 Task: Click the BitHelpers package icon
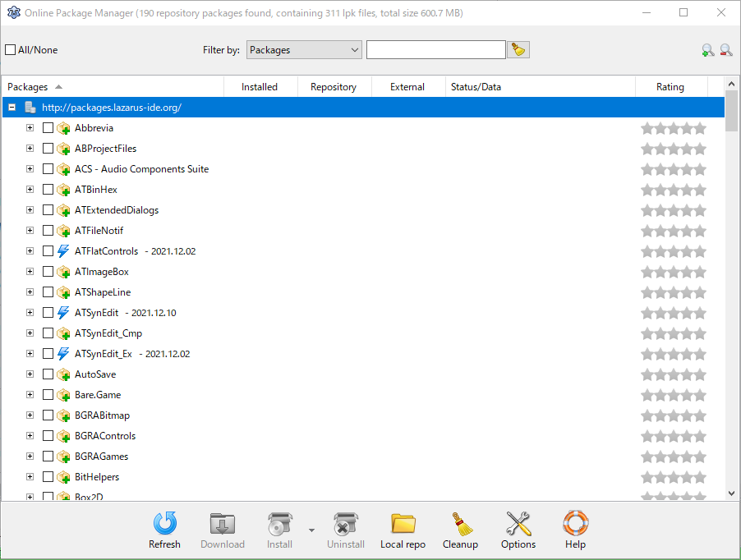point(63,477)
